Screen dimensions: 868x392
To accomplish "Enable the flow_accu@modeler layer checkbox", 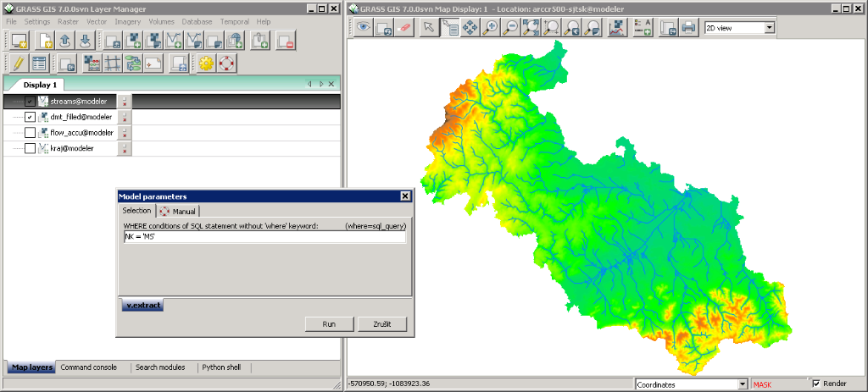I will [x=31, y=133].
